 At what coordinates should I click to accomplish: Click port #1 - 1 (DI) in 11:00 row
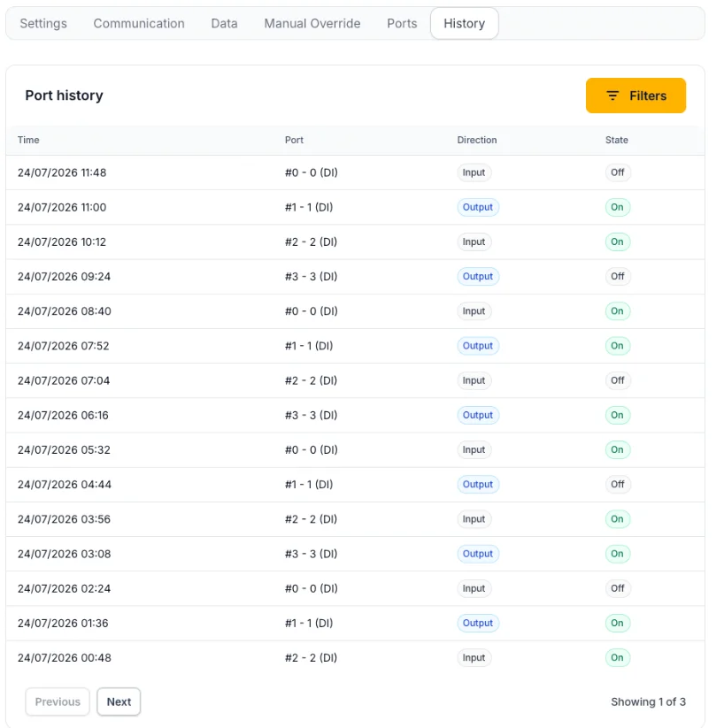309,207
